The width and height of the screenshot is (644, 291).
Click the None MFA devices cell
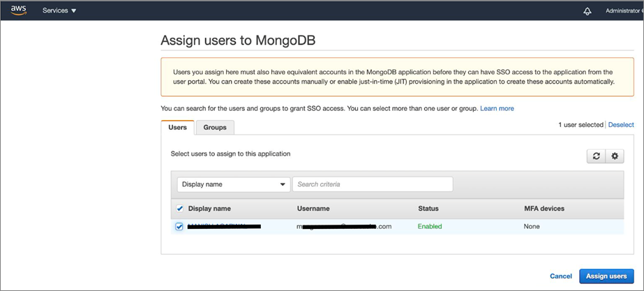[532, 227]
